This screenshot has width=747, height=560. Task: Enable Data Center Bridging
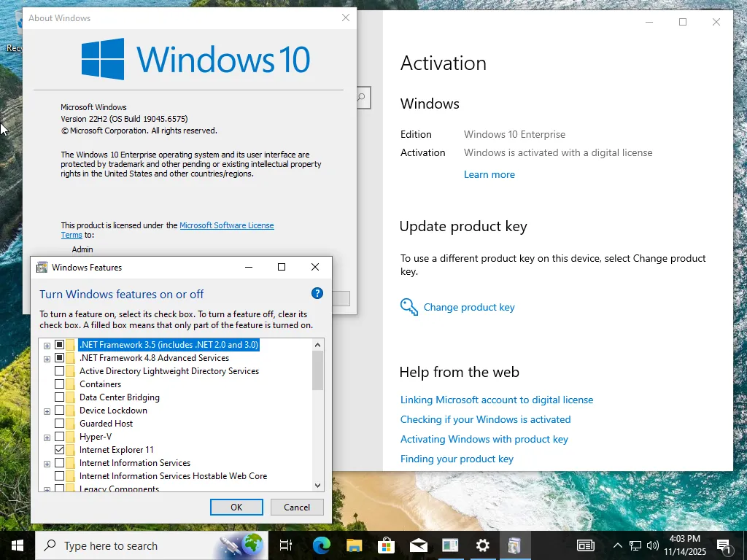[60, 397]
